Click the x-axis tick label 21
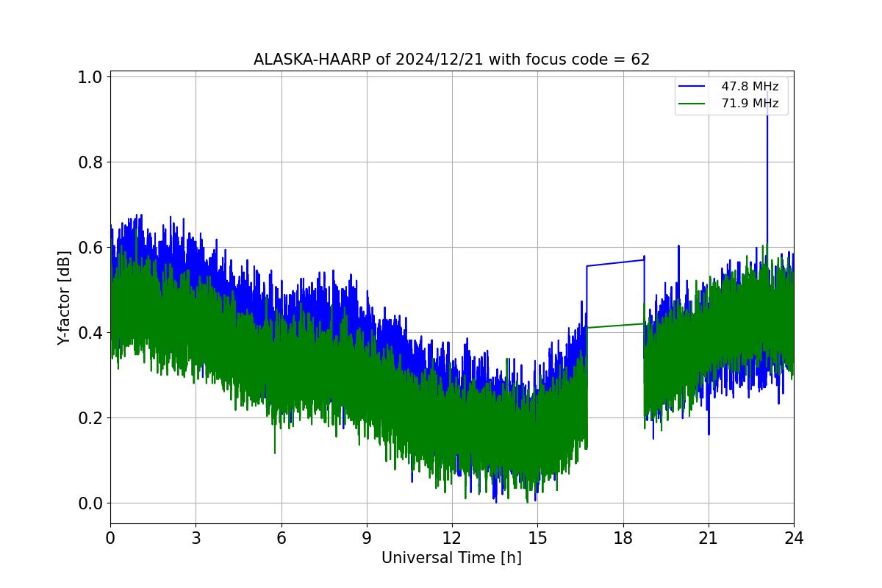This screenshot has height=588, width=882. 708,538
